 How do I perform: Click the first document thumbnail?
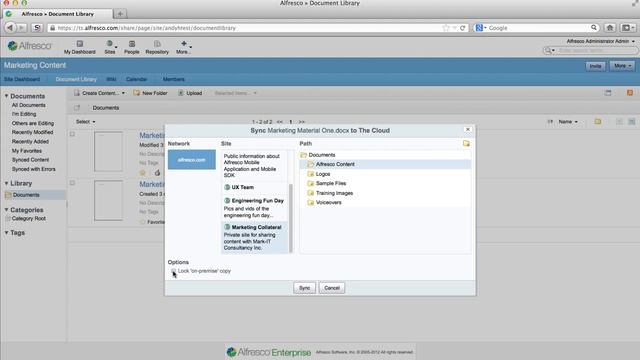[x=108, y=151]
